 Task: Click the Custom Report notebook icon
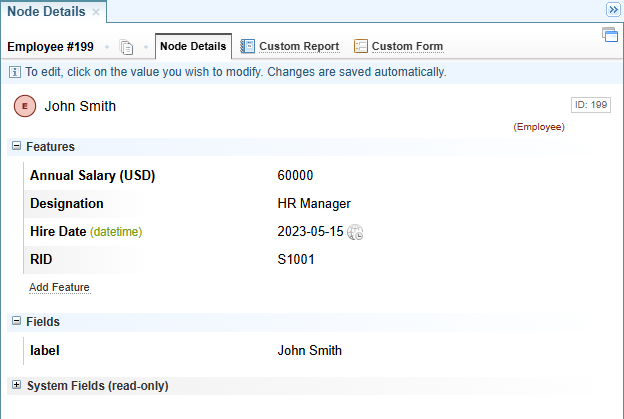(x=247, y=46)
